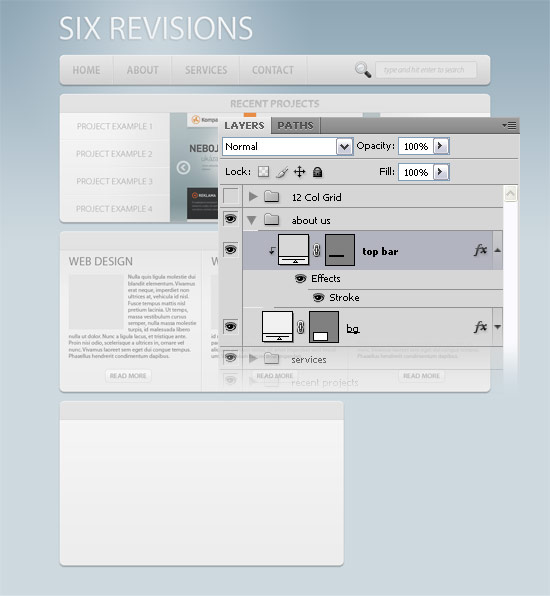Select the 'top bar' layer name
Viewport: 550px width, 596px height.
(x=380, y=251)
